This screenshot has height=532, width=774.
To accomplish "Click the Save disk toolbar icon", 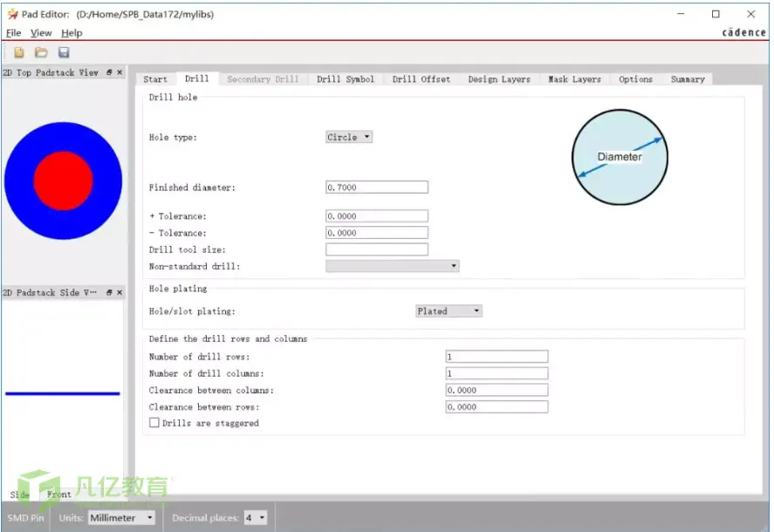I will click(x=64, y=52).
